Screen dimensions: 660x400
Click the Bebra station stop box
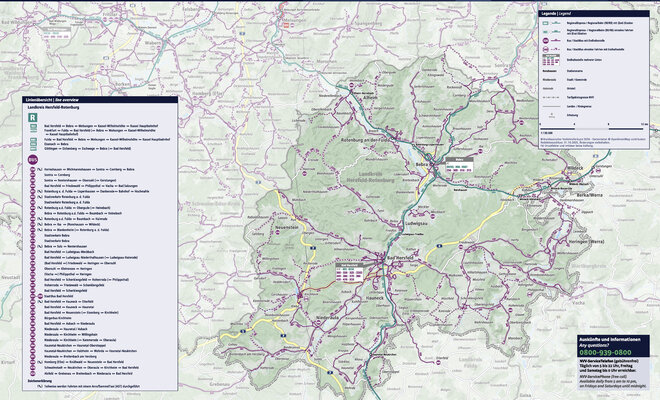pyautogui.click(x=458, y=164)
